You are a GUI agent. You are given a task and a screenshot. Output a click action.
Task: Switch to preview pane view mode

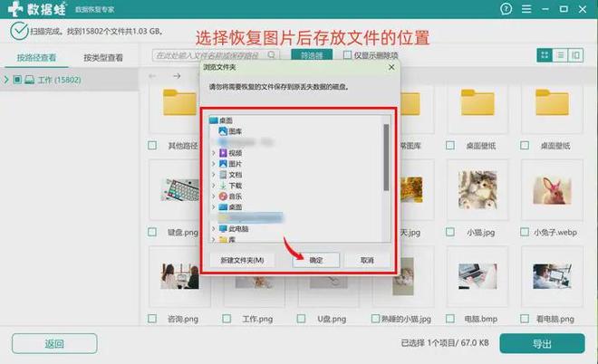(x=575, y=55)
